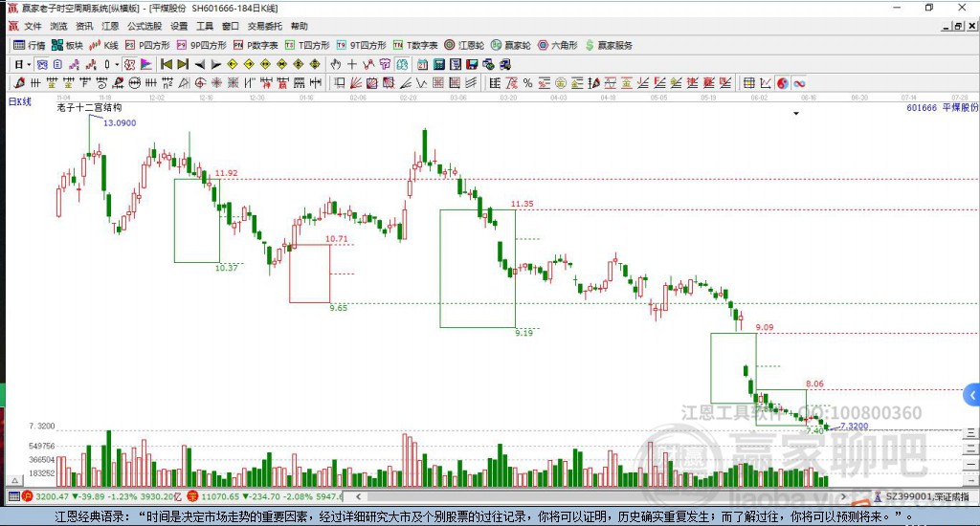The width and height of the screenshot is (980, 526).
Task: Click the colorful triangle play icon
Action: pos(145,64)
